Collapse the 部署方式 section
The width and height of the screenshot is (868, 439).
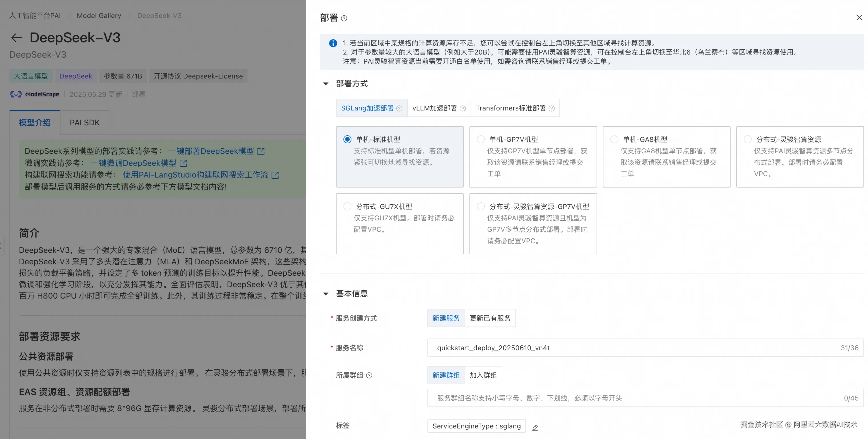326,84
